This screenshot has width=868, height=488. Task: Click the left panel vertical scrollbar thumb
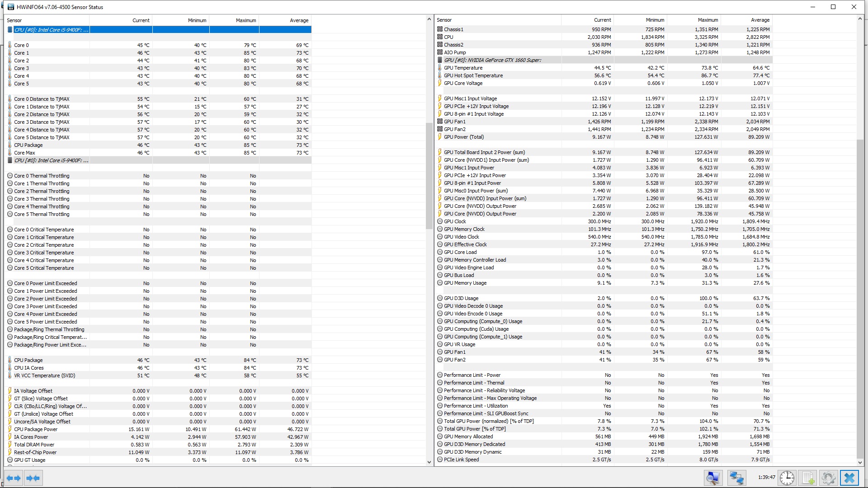click(x=429, y=176)
